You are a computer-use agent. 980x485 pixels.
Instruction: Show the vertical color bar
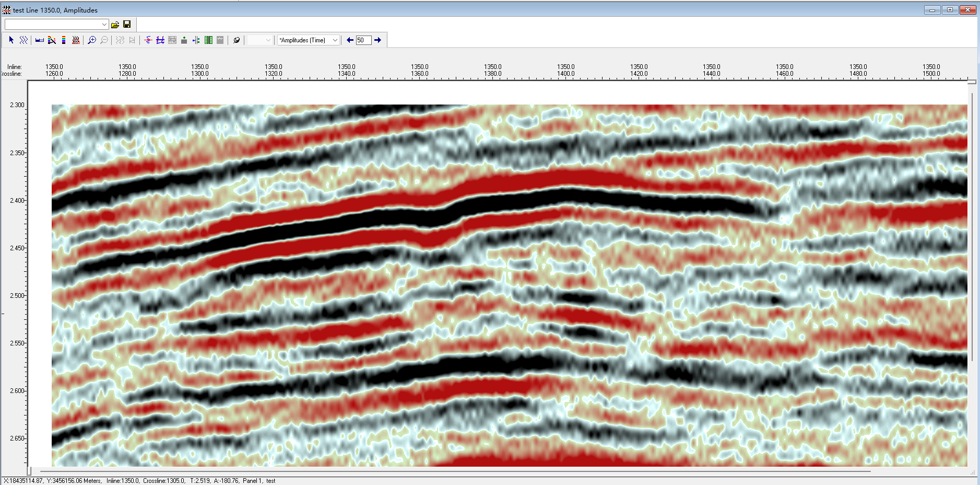[x=64, y=40]
